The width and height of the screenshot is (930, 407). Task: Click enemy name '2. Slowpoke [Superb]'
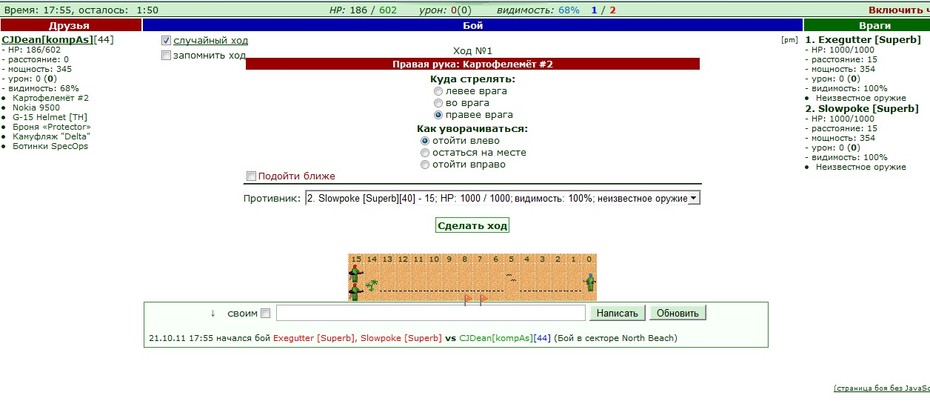point(862,109)
